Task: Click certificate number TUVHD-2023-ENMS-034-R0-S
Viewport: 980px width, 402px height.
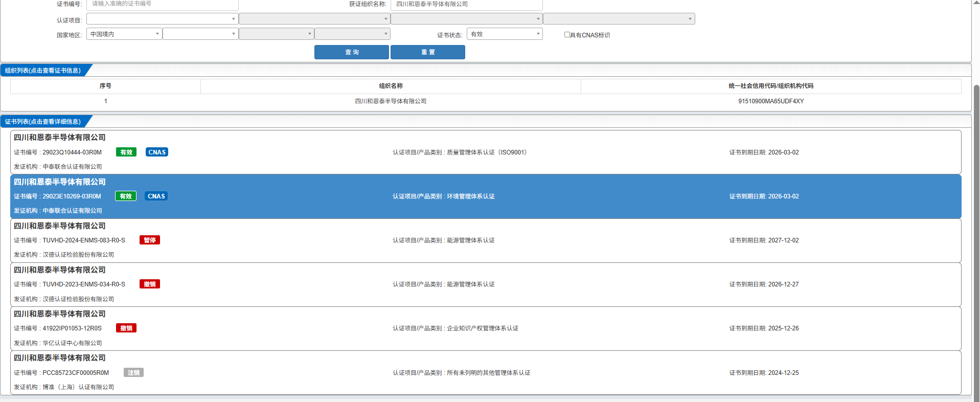Action: click(x=84, y=284)
